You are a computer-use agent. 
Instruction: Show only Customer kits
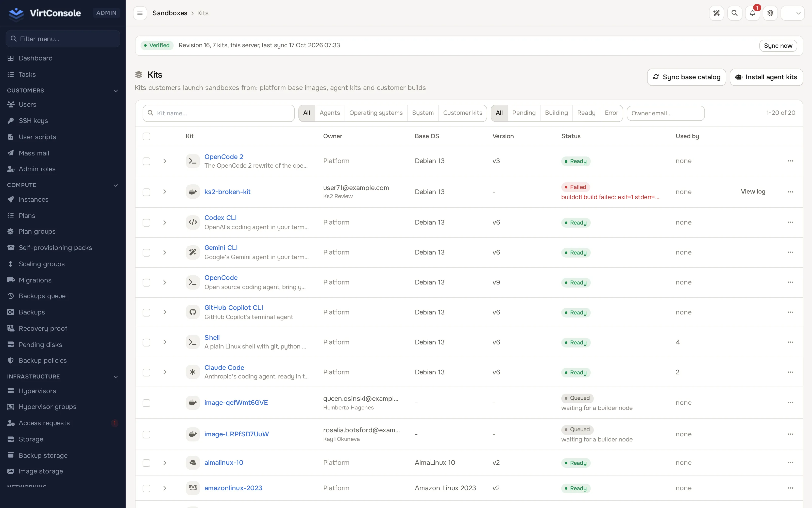tap(462, 113)
